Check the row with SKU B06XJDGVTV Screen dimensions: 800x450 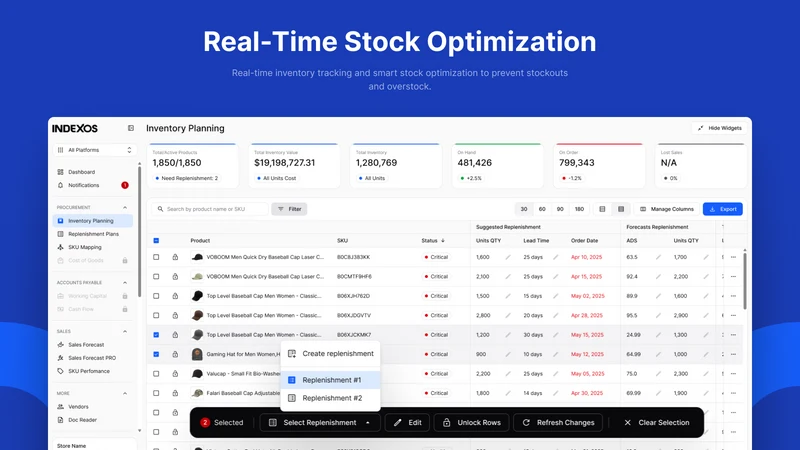point(156,315)
